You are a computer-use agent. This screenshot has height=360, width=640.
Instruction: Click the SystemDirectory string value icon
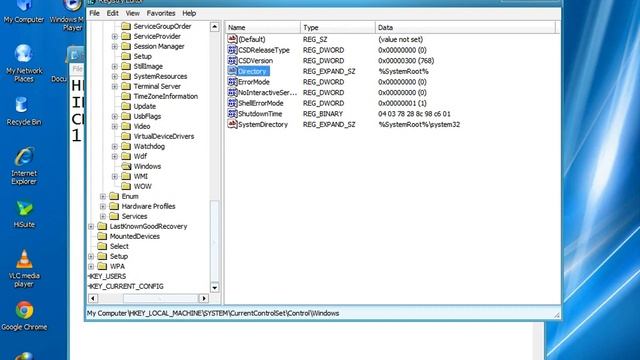point(232,124)
